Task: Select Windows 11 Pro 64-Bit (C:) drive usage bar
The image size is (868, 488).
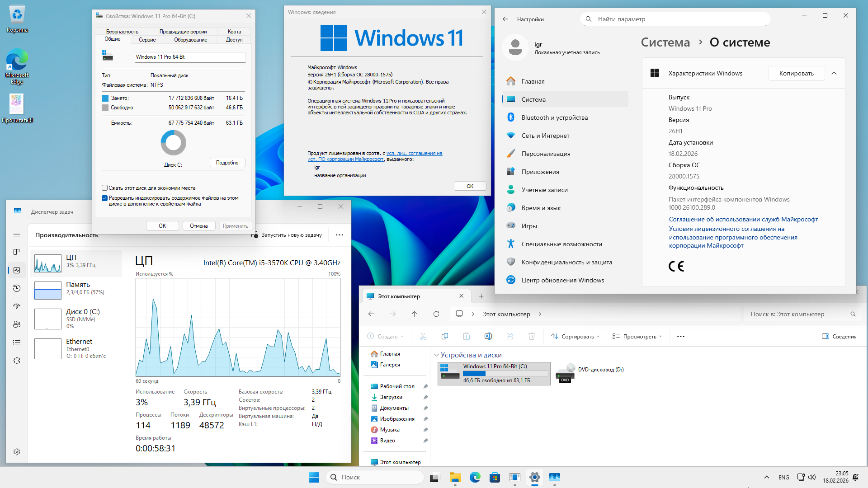Action: (505, 374)
